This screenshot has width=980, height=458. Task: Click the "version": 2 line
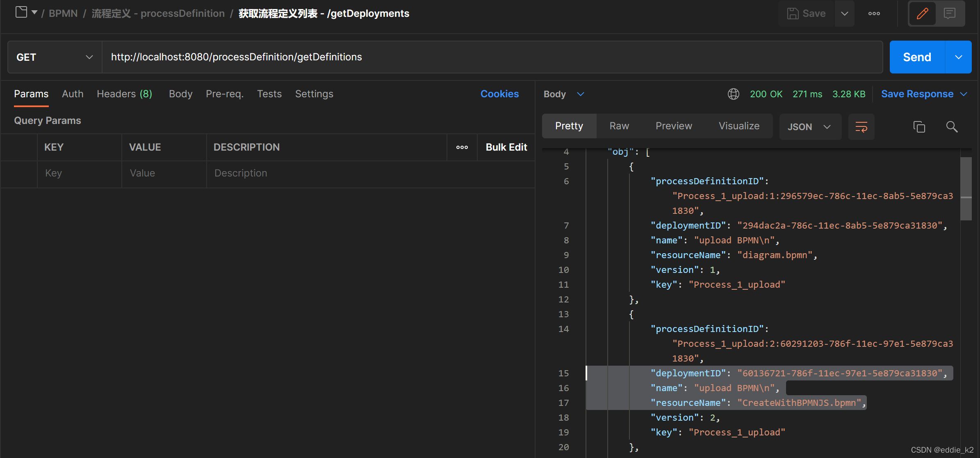(685, 418)
